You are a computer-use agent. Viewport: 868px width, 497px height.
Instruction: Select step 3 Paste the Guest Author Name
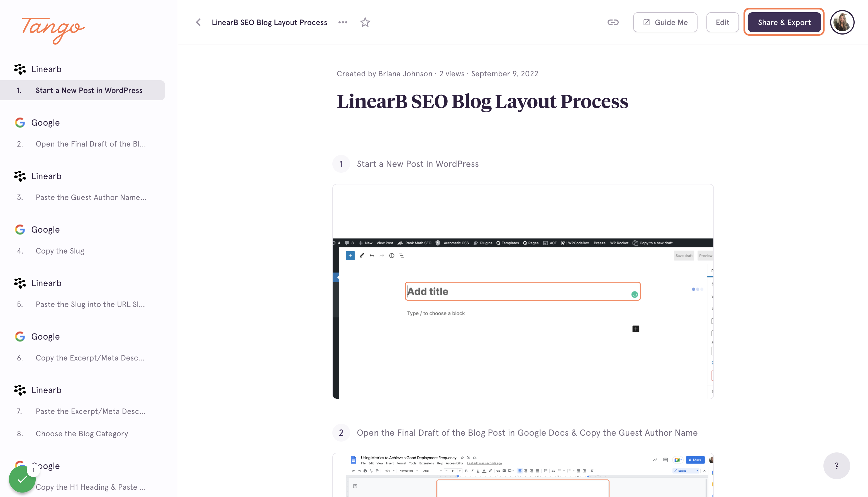click(82, 197)
